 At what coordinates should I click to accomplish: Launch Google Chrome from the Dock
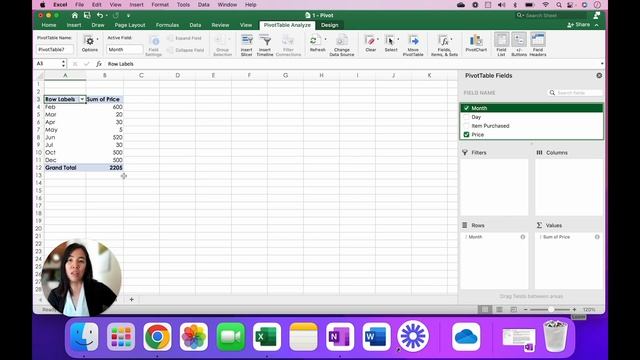[x=158, y=337]
